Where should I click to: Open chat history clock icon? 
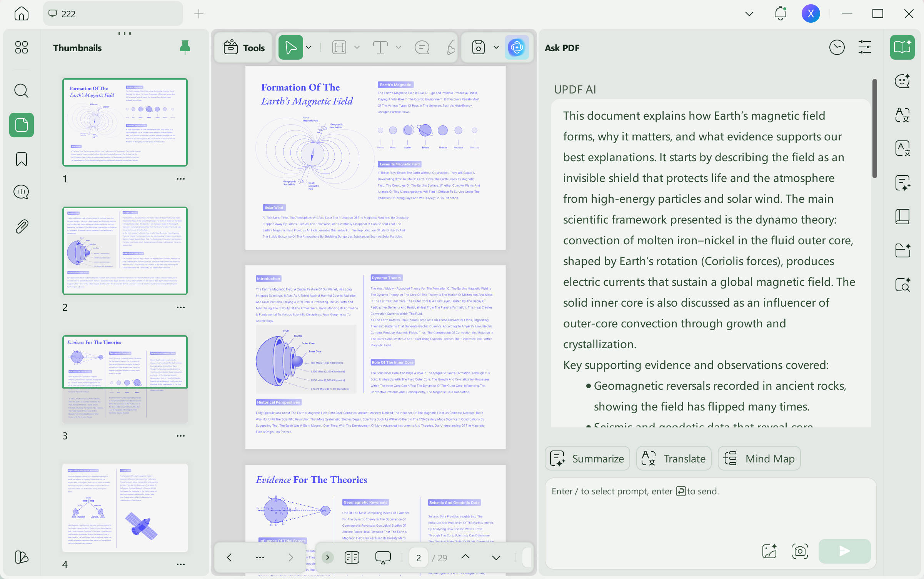(837, 48)
